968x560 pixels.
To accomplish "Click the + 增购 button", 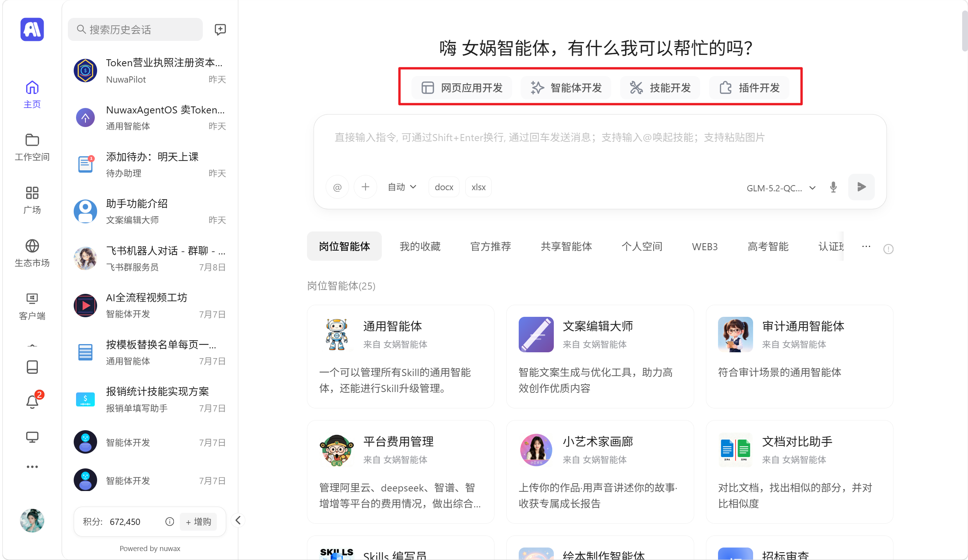I will tap(198, 521).
